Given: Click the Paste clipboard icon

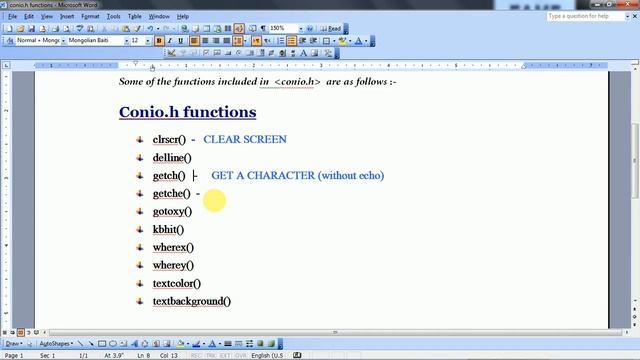Looking at the screenshot, I should 125,29.
